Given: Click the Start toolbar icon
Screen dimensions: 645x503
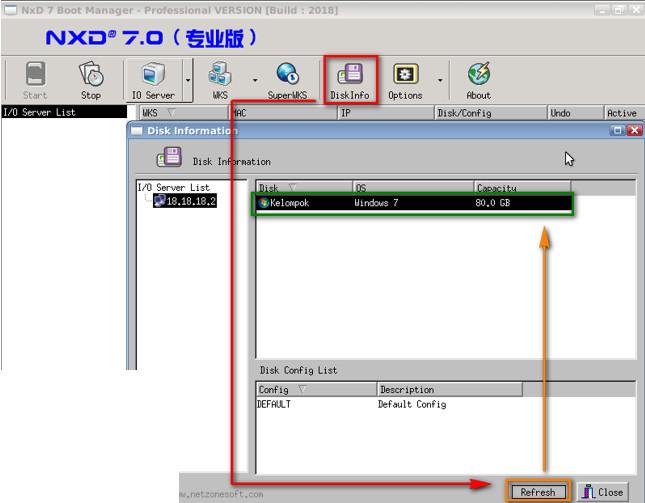Looking at the screenshot, I should tap(35, 81).
